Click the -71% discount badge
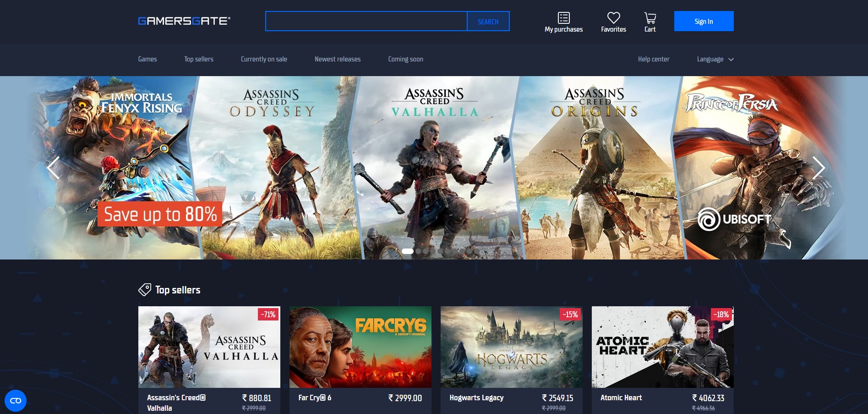Viewport: 868px width, 414px height. pos(268,315)
